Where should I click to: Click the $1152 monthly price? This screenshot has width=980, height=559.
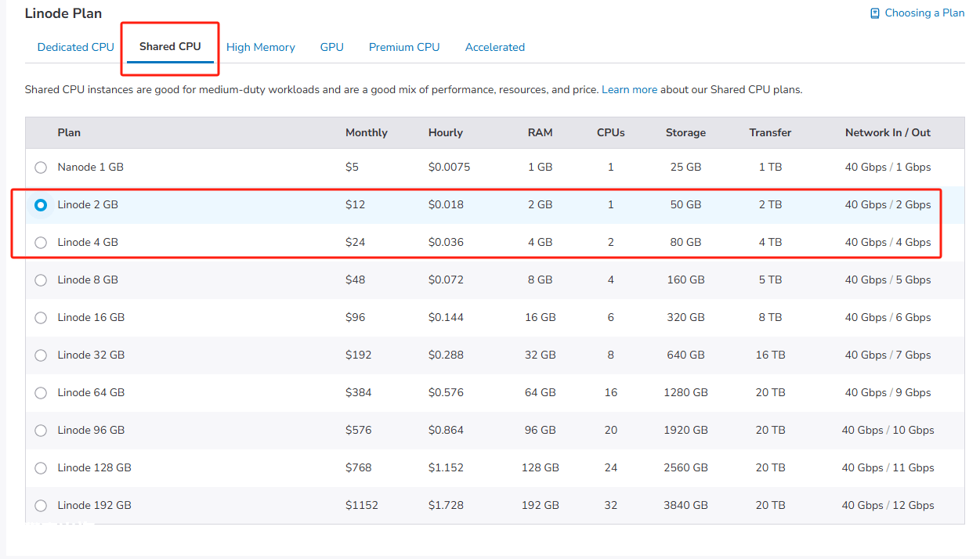point(362,505)
